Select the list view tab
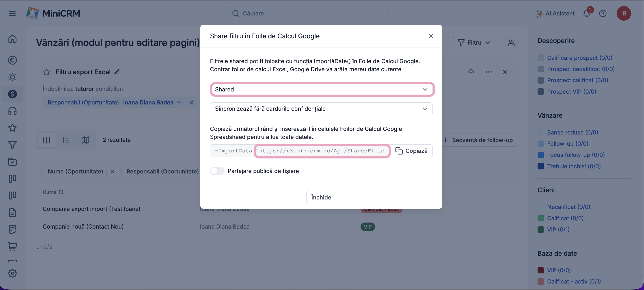The width and height of the screenshot is (644, 290). [66, 140]
